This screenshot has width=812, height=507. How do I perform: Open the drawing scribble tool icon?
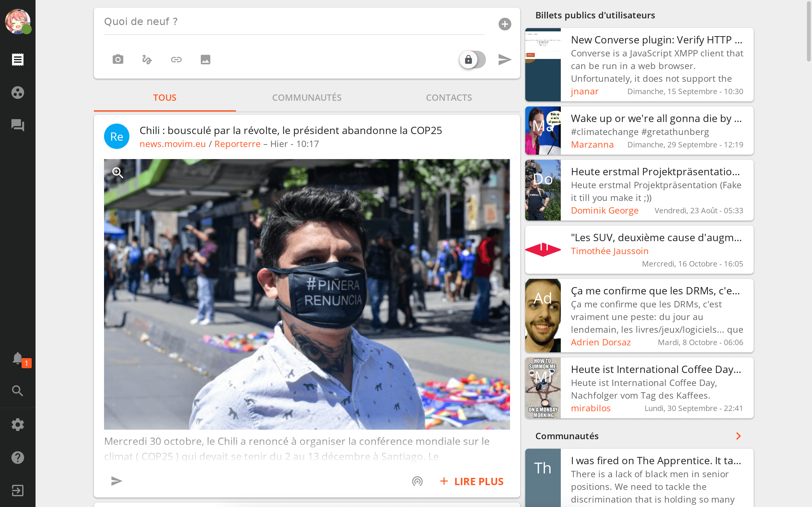[x=147, y=59]
